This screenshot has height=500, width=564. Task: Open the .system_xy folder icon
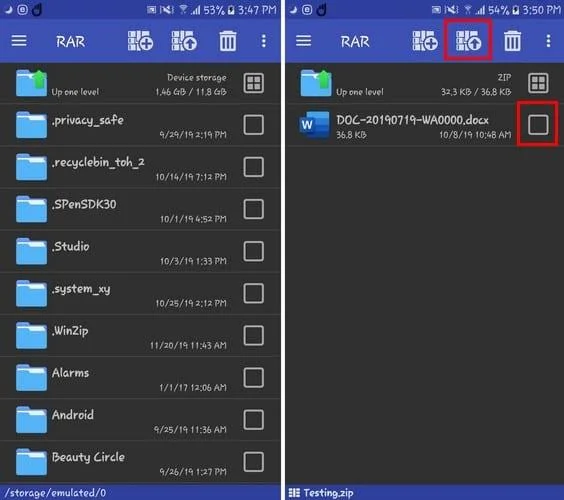(x=31, y=293)
